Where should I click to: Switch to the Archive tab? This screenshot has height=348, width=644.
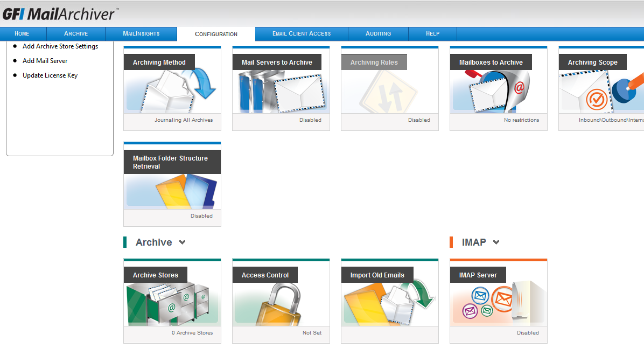coord(76,34)
